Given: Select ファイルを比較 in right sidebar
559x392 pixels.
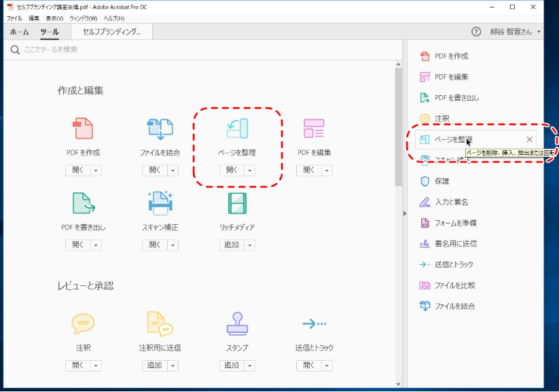Looking at the screenshot, I should coord(448,285).
